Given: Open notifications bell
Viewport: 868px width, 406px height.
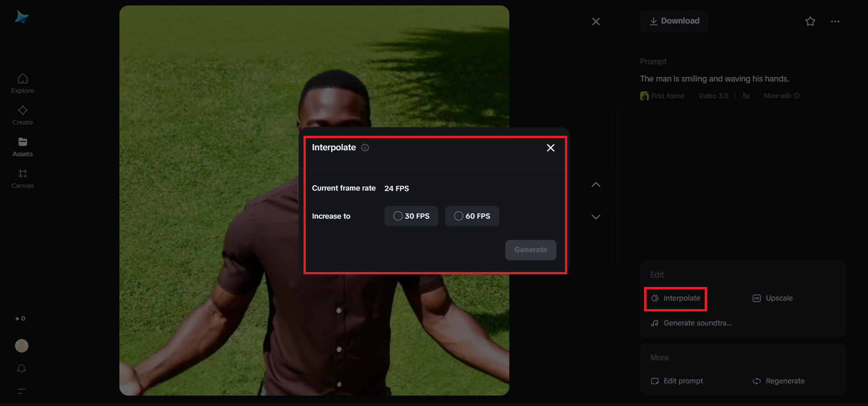Looking at the screenshot, I should click(x=21, y=368).
